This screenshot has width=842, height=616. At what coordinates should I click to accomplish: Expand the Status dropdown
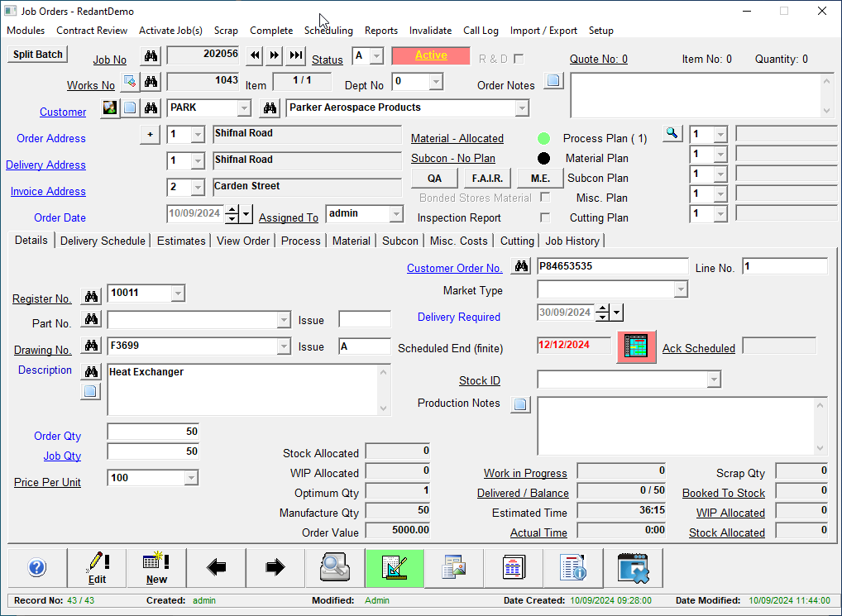pos(376,55)
